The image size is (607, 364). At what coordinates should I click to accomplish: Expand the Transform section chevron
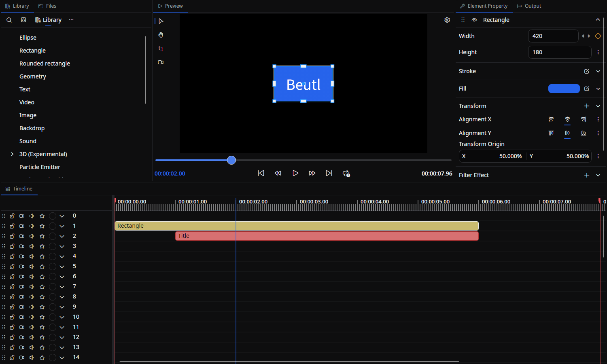(x=598, y=106)
